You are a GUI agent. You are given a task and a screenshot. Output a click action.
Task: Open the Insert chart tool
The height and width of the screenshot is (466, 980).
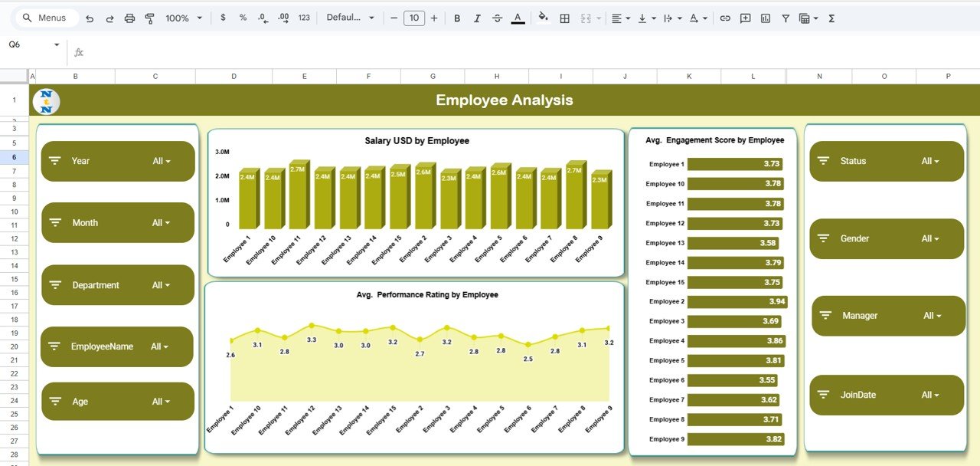pos(765,17)
